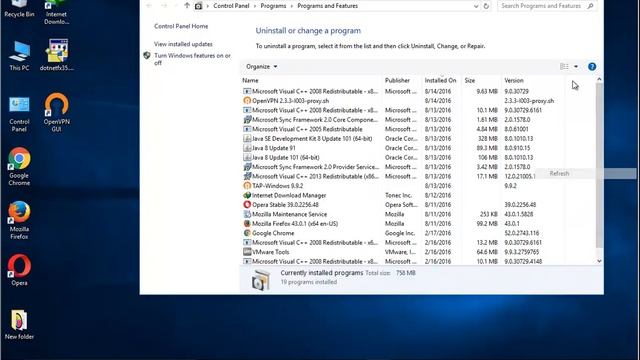Click the search magnifier icon
640x360 pixels.
[x=590, y=6]
